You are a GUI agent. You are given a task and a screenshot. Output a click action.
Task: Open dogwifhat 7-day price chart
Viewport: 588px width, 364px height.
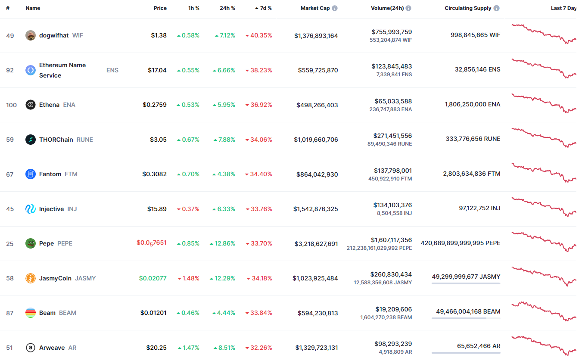[544, 34]
